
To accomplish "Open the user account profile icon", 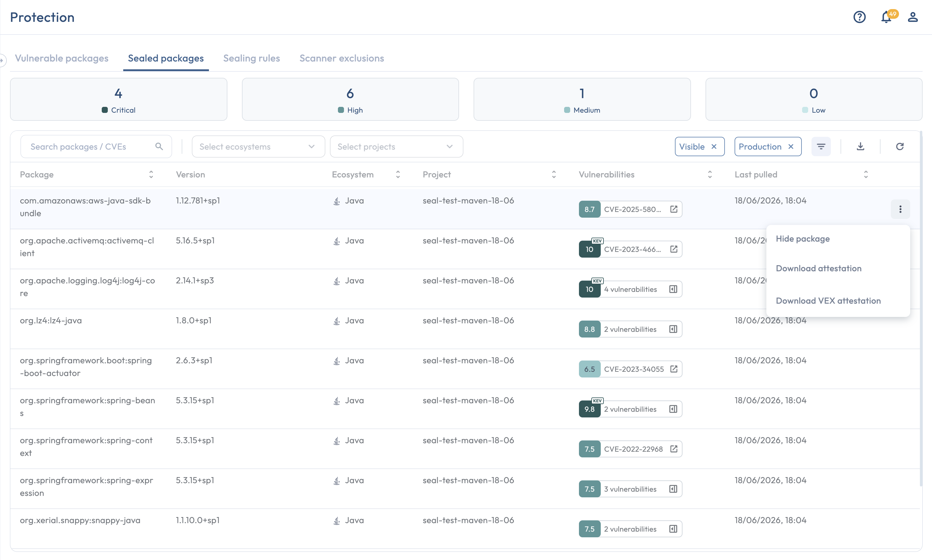I will 912,17.
